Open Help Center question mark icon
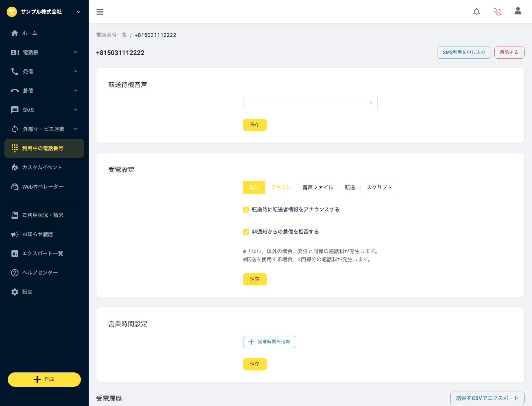The image size is (532, 406). pyautogui.click(x=15, y=273)
